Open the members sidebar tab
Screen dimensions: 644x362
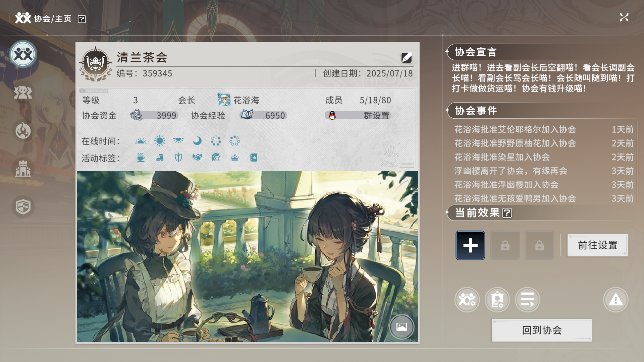tap(23, 93)
